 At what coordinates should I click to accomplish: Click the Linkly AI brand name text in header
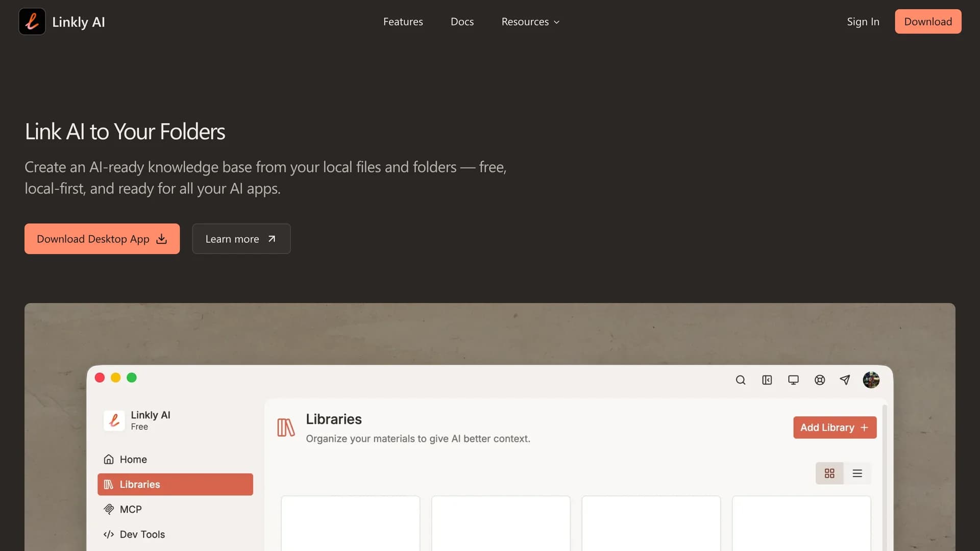tap(79, 22)
